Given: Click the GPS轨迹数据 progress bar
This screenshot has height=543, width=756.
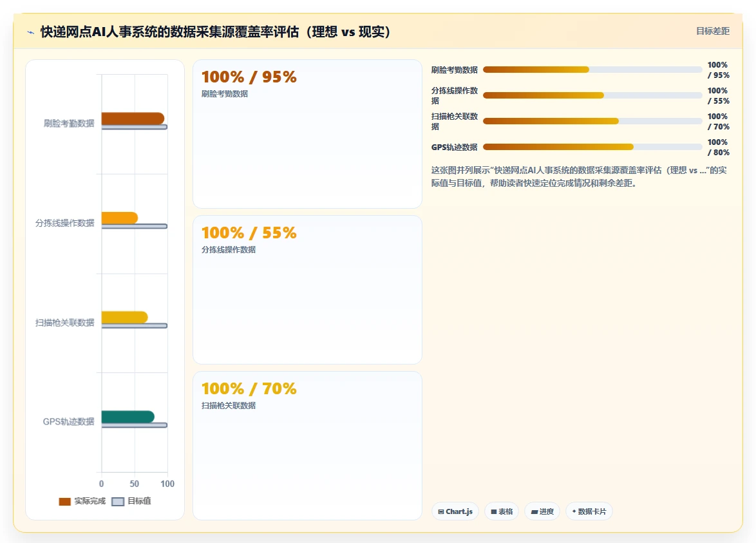Looking at the screenshot, I should [x=592, y=147].
